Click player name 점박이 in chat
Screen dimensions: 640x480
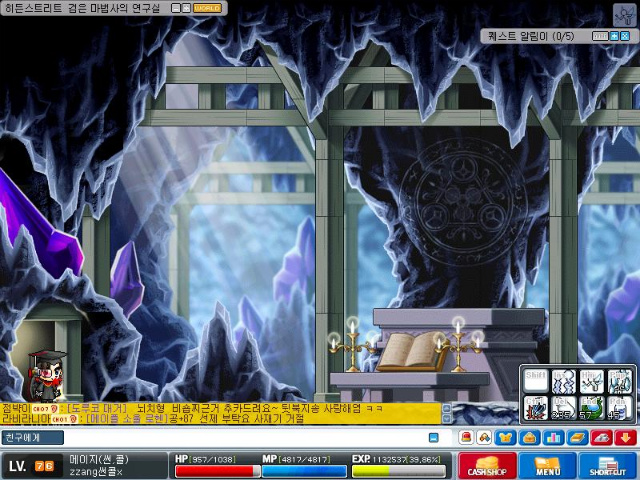[16, 409]
